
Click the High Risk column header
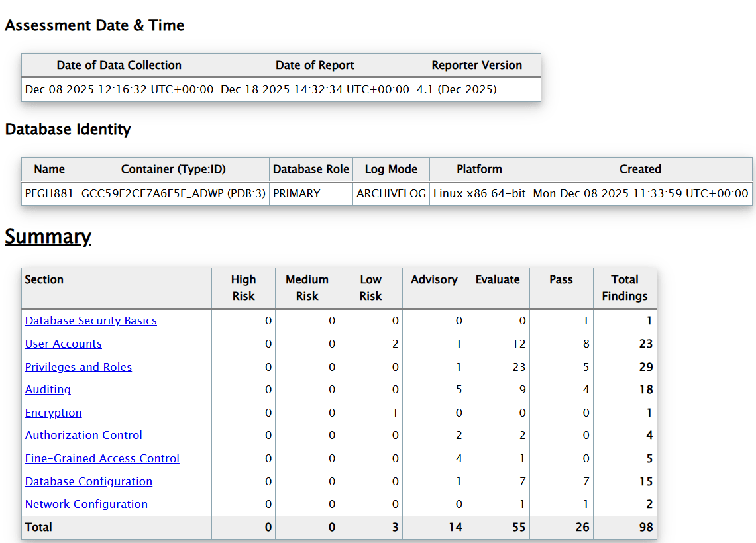[x=243, y=288]
